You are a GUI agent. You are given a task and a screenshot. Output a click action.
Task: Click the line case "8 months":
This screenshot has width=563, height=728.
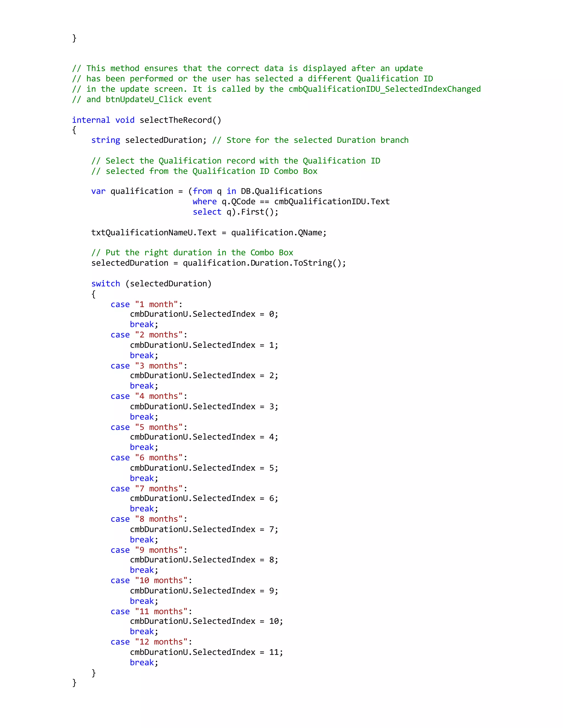pyautogui.click(x=149, y=519)
